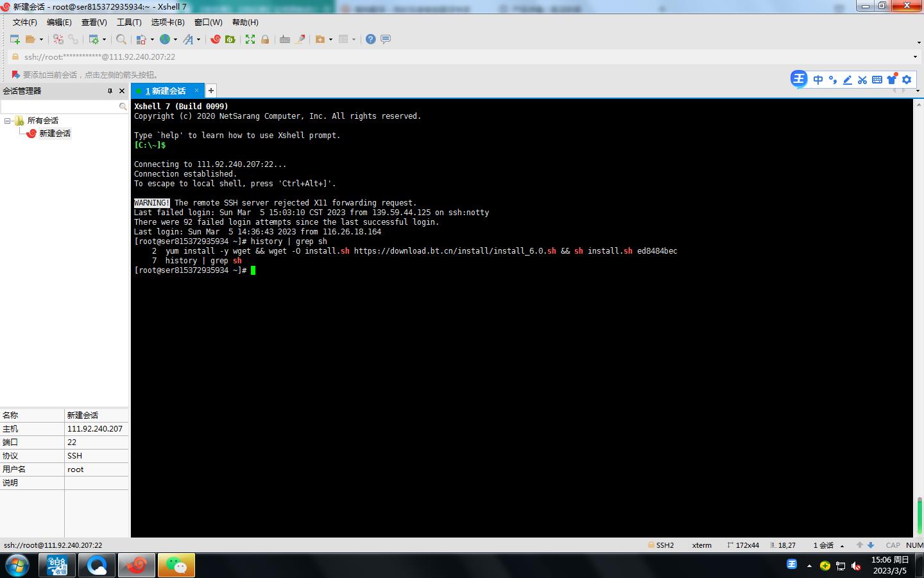
Task: Expand the new folder icon dropdown
Action: coord(330,39)
